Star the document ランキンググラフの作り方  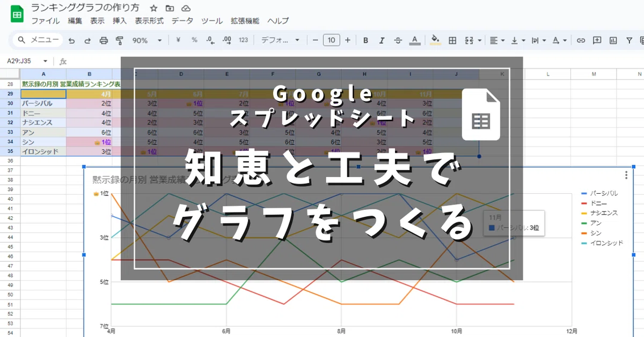tap(154, 9)
